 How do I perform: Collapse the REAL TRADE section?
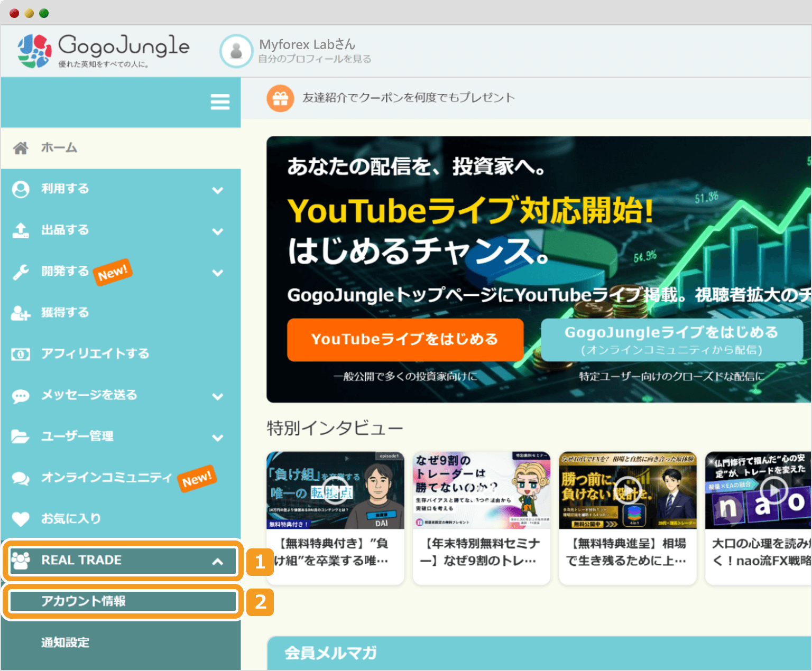pyautogui.click(x=218, y=561)
